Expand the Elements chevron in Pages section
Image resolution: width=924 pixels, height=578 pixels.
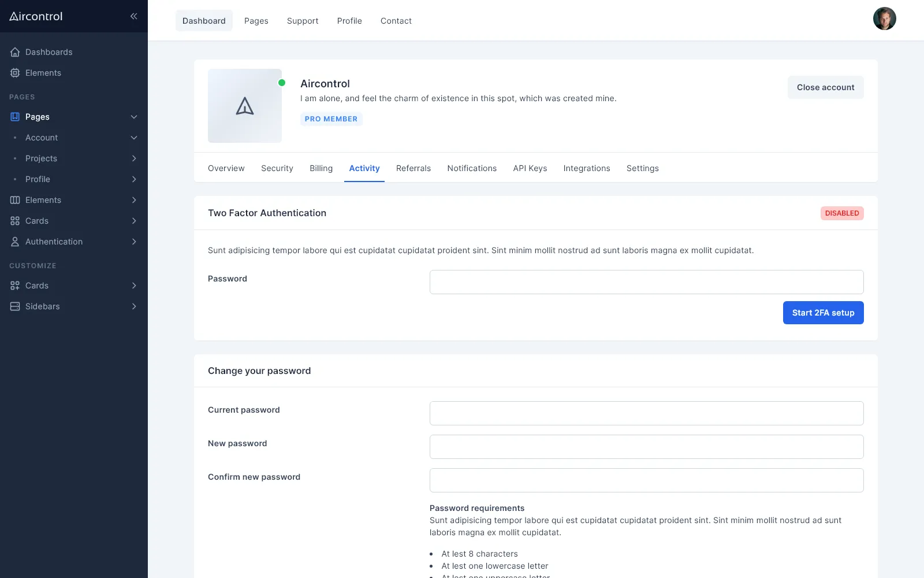(x=134, y=200)
